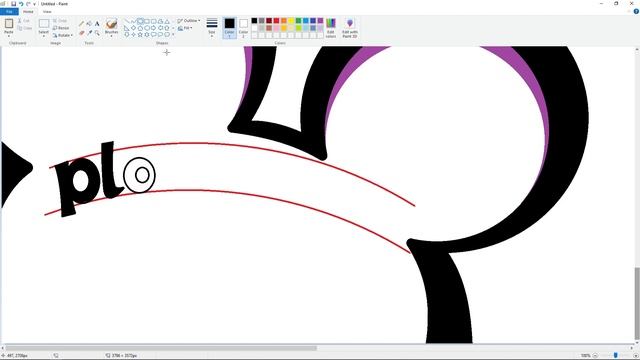Activate the Color 2 background selector

(243, 28)
